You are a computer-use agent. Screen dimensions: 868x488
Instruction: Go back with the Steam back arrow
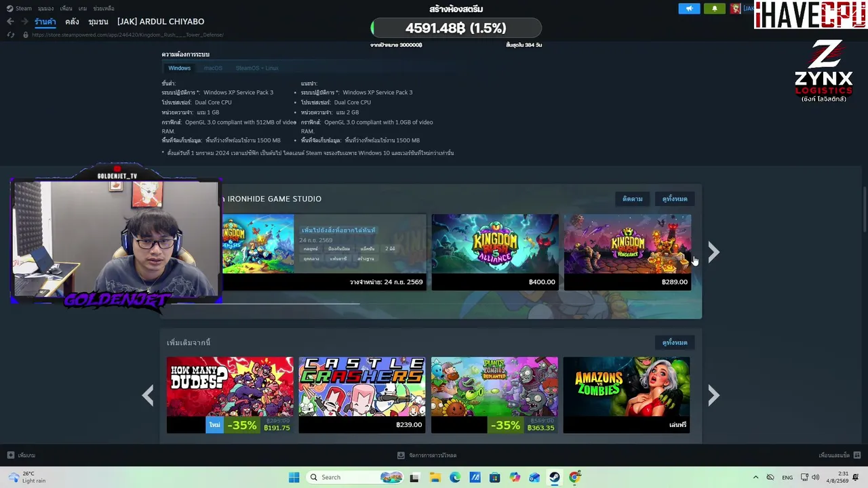pyautogui.click(x=10, y=22)
